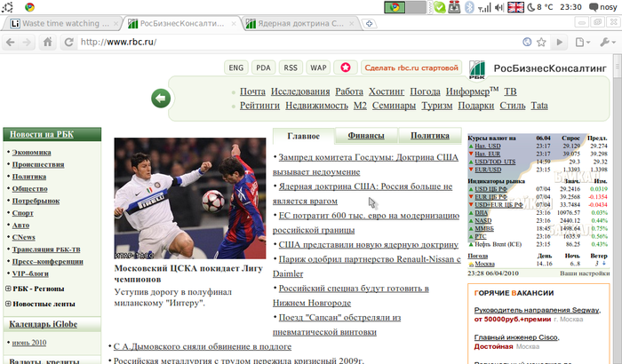Open CNews in the news sidebar
Viewport: 622px width, 364px height.
[x=23, y=237]
